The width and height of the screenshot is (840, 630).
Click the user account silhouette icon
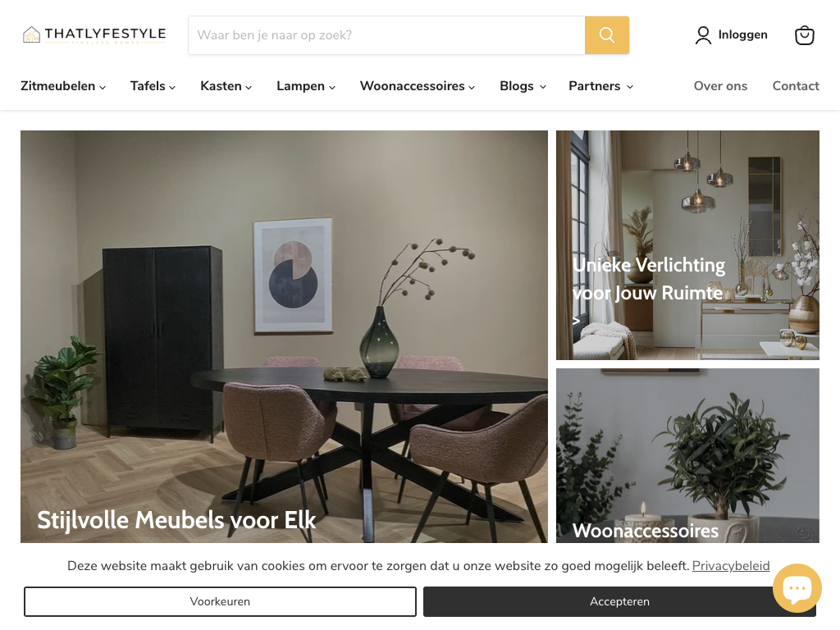click(x=703, y=35)
